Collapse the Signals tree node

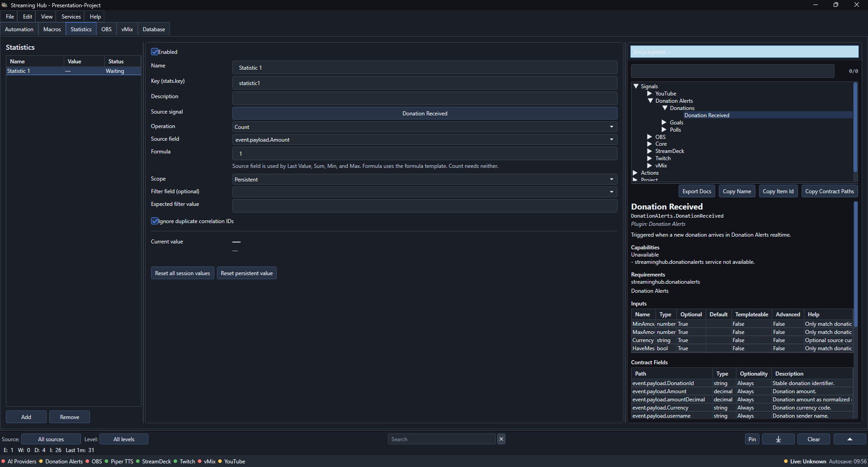point(636,86)
